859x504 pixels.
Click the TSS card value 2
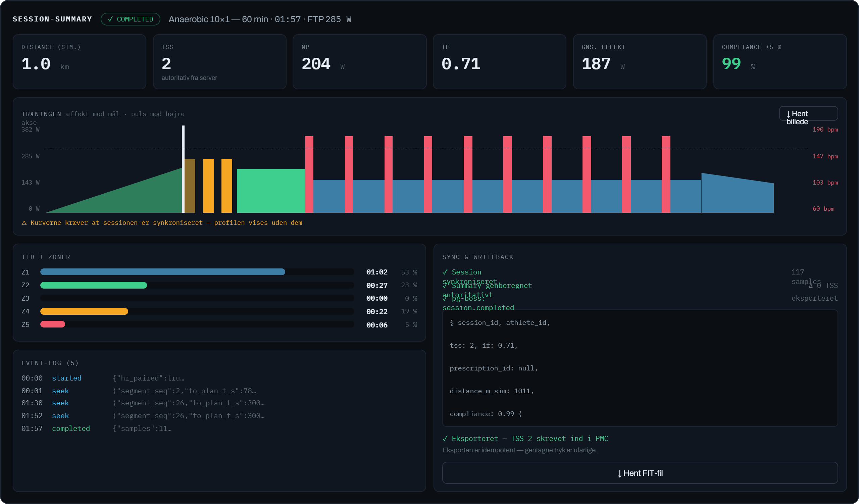pos(166,64)
